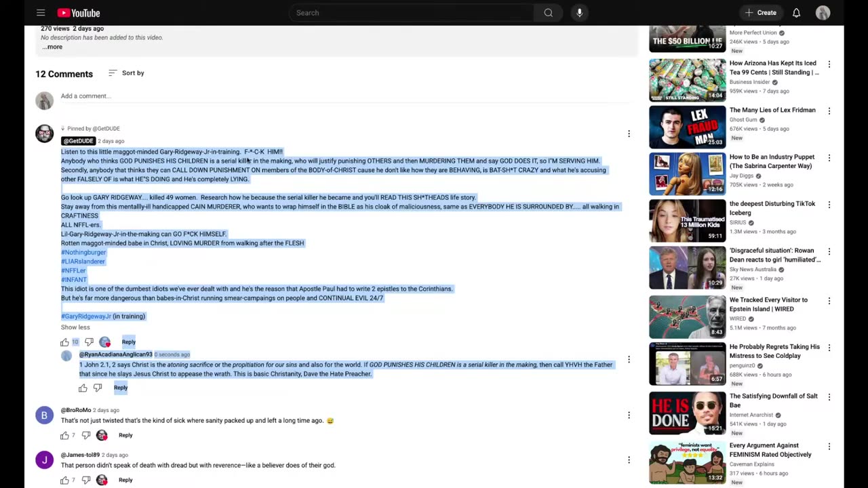The image size is (868, 488).
Task: Open More options for Epstein Island video
Action: [829, 300]
